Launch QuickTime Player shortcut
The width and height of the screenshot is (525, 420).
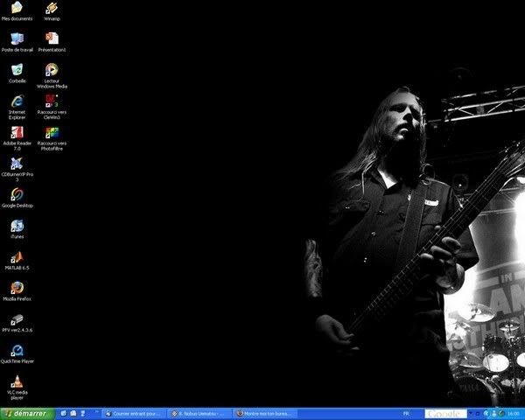(x=17, y=350)
